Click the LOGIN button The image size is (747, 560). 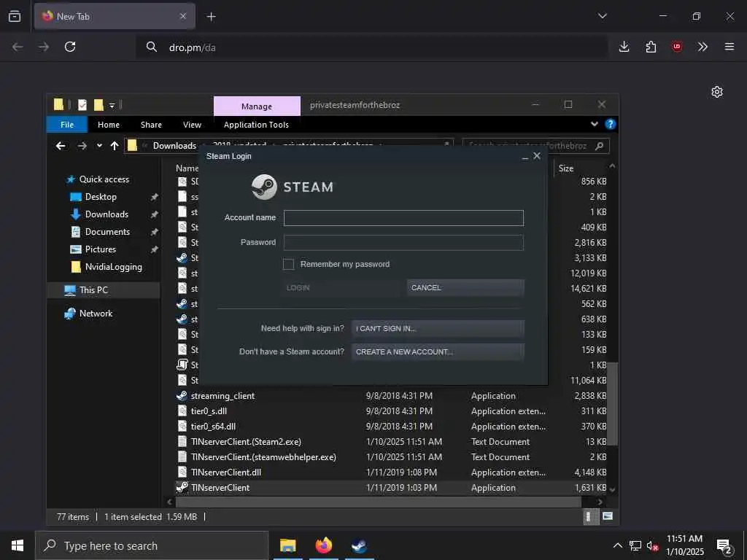point(341,287)
